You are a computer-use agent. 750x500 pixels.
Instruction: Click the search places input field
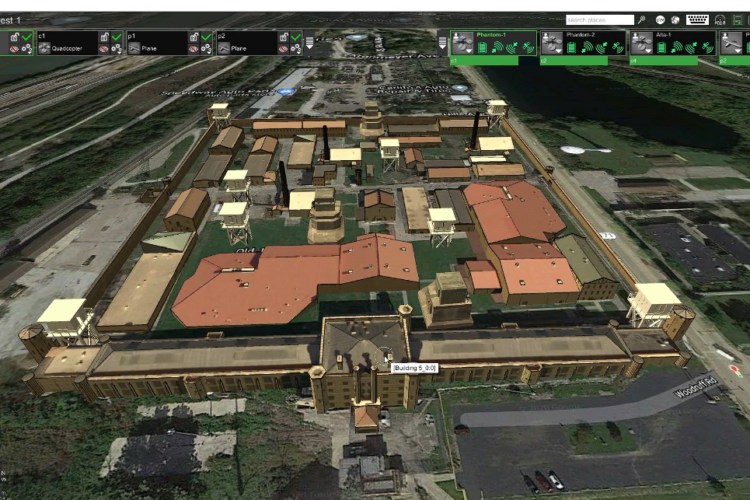(599, 19)
